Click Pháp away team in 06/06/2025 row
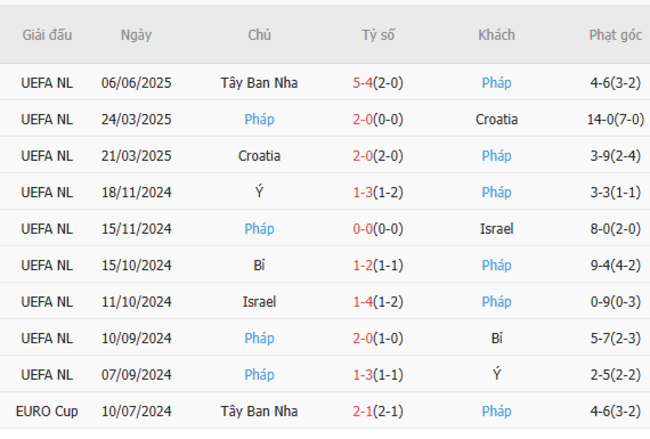This screenshot has width=650, height=439. pyautogui.click(x=496, y=83)
